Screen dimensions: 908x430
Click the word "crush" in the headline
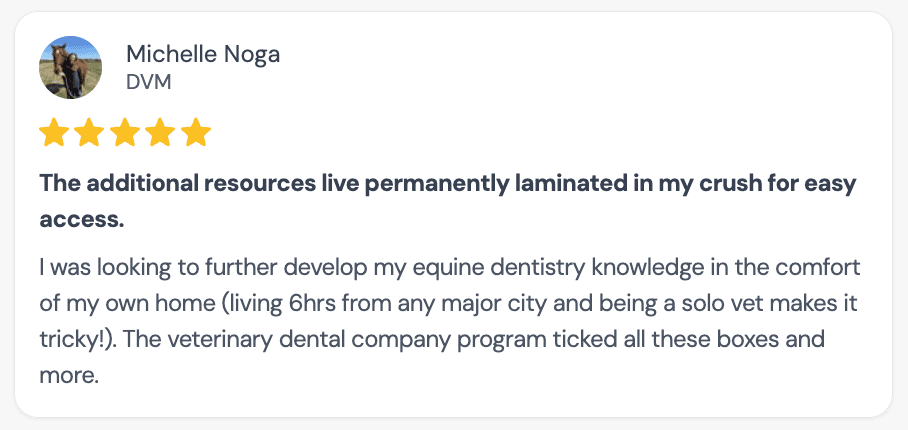point(730,185)
